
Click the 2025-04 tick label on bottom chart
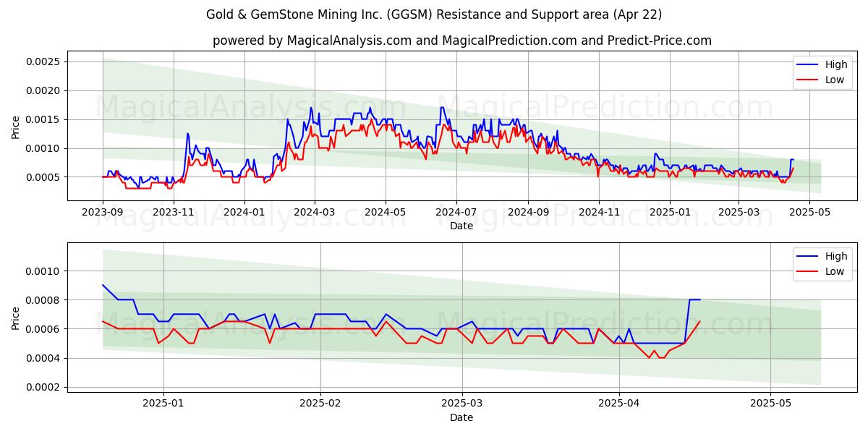point(619,404)
